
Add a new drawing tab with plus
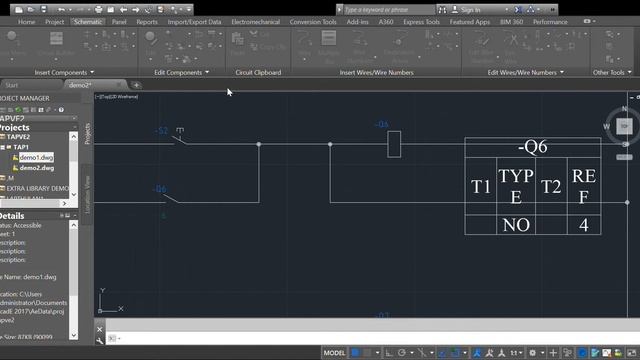point(136,85)
